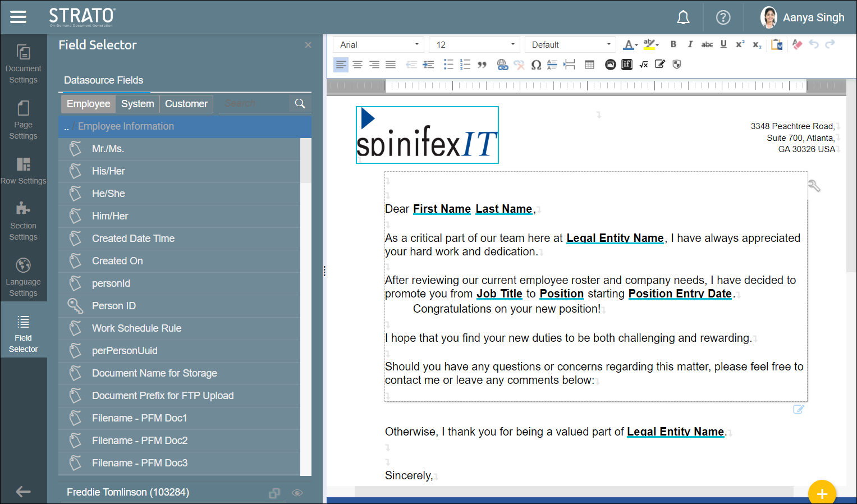Click the paste from Word icon
Image resolution: width=857 pixels, height=504 pixels.
pyautogui.click(x=777, y=44)
